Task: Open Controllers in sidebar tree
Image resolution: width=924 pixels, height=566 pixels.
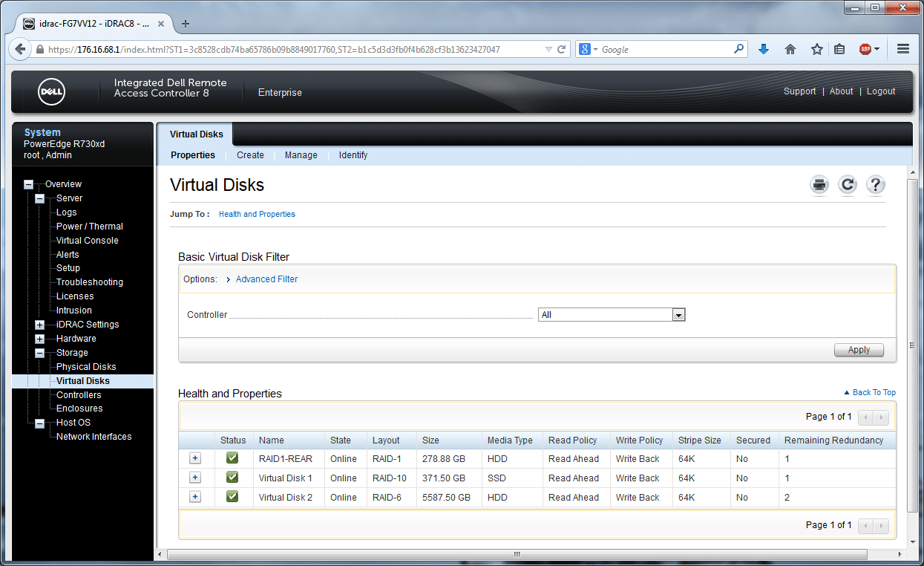Action: click(79, 395)
